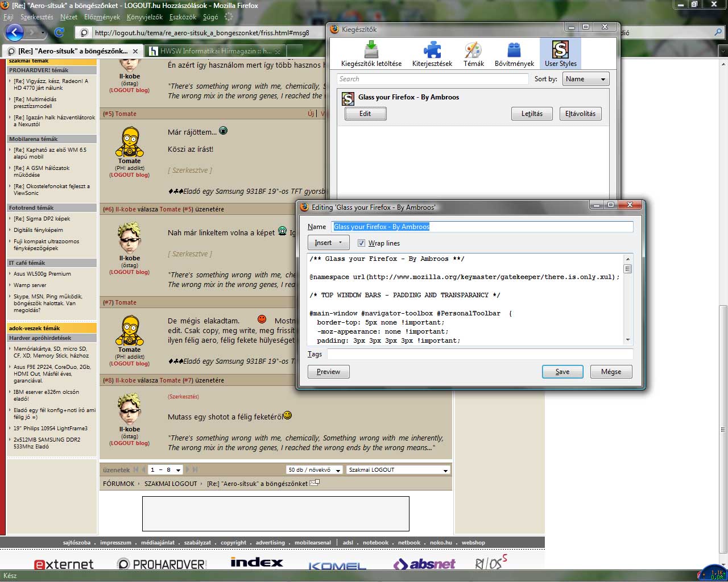This screenshot has height=582, width=728.
Task: Close the HWSW Informatikai Hírmagazin tab
Action: point(279,51)
